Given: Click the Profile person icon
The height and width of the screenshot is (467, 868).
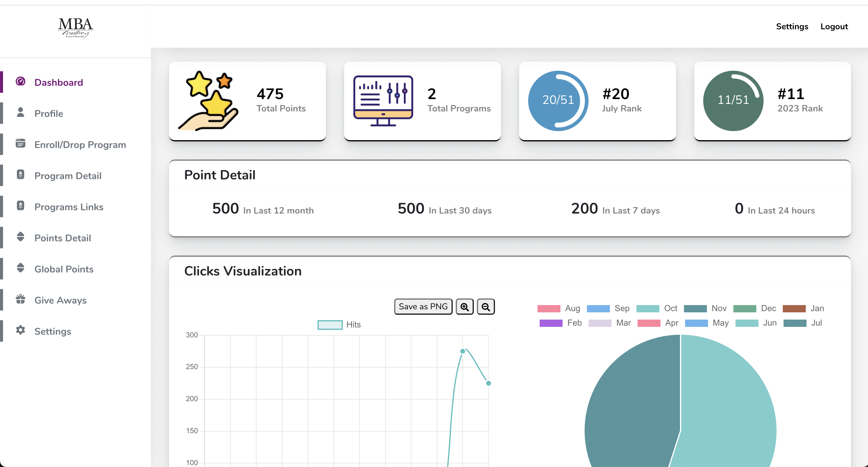Looking at the screenshot, I should [21, 113].
